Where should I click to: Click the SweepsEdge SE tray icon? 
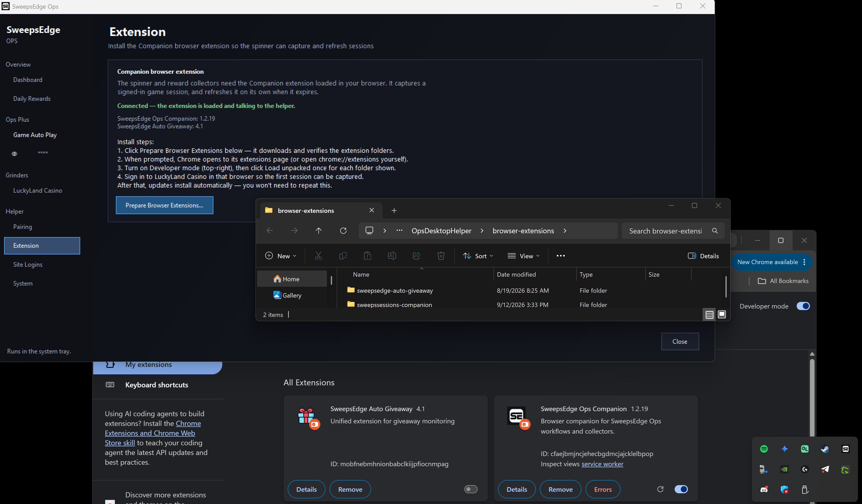[x=846, y=449]
